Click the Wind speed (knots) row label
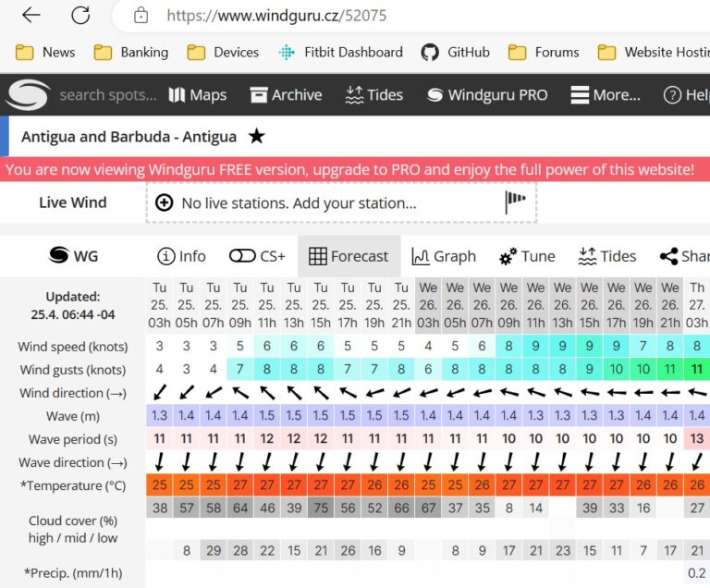This screenshot has width=710, height=588. point(73,347)
